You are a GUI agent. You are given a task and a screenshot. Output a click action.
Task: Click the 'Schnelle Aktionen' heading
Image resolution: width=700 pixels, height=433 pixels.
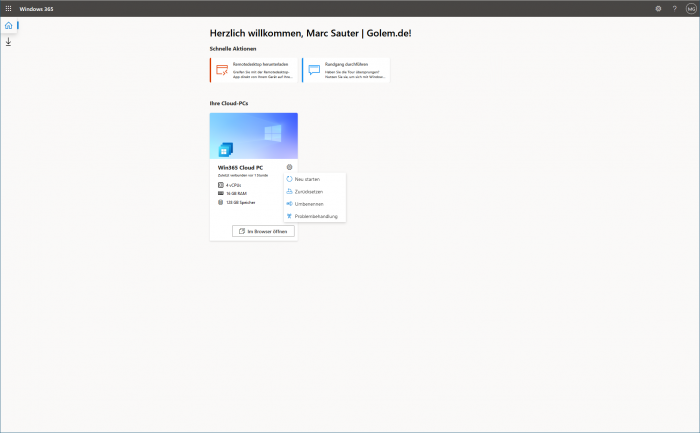tap(233, 49)
